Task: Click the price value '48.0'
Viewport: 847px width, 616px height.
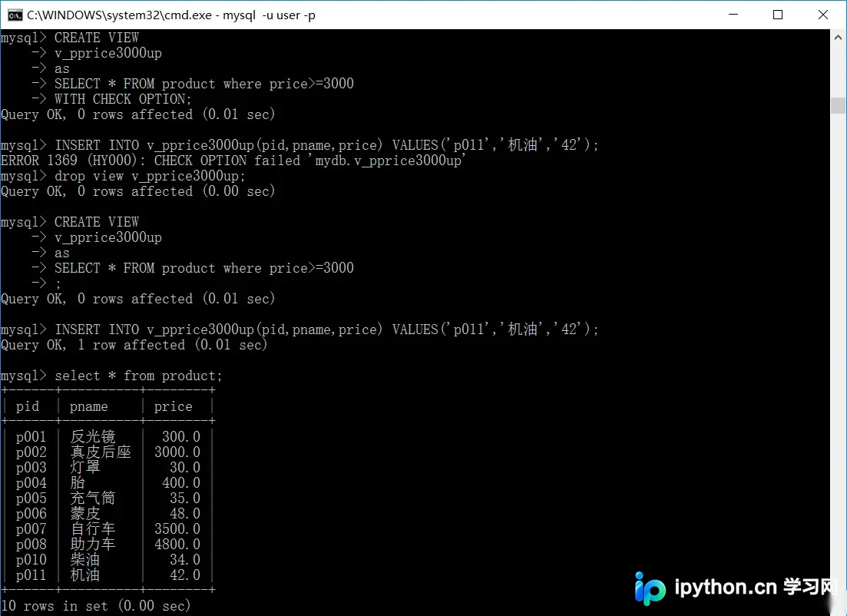Action: point(185,513)
